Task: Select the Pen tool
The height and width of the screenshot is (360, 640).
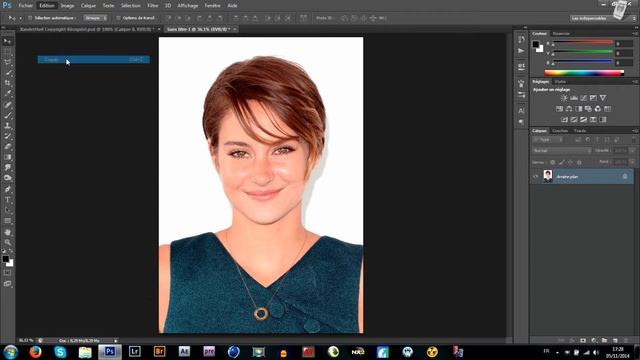Action: pos(7,189)
